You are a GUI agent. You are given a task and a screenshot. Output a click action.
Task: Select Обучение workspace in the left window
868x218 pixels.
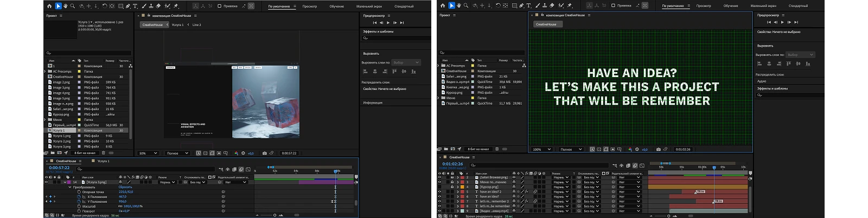pyautogui.click(x=336, y=7)
